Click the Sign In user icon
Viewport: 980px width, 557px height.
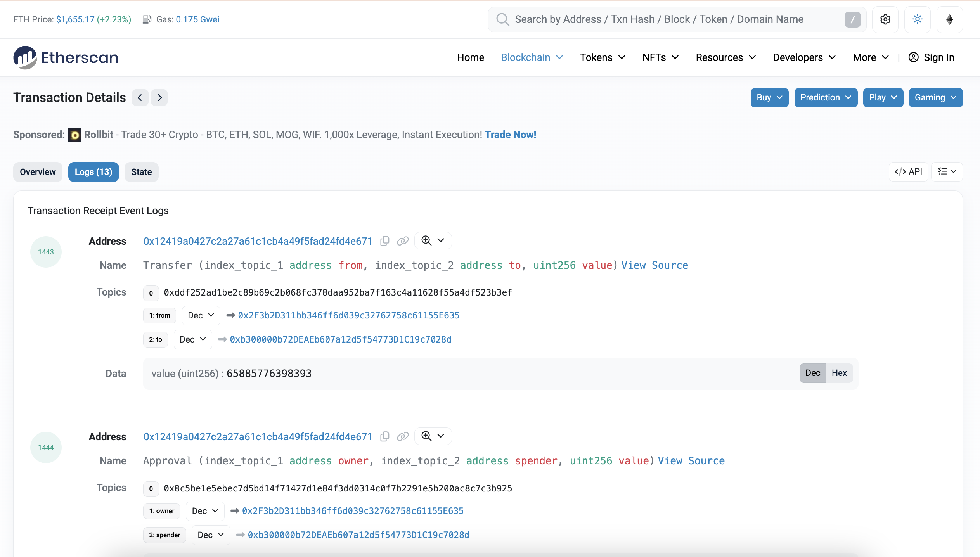tap(913, 57)
